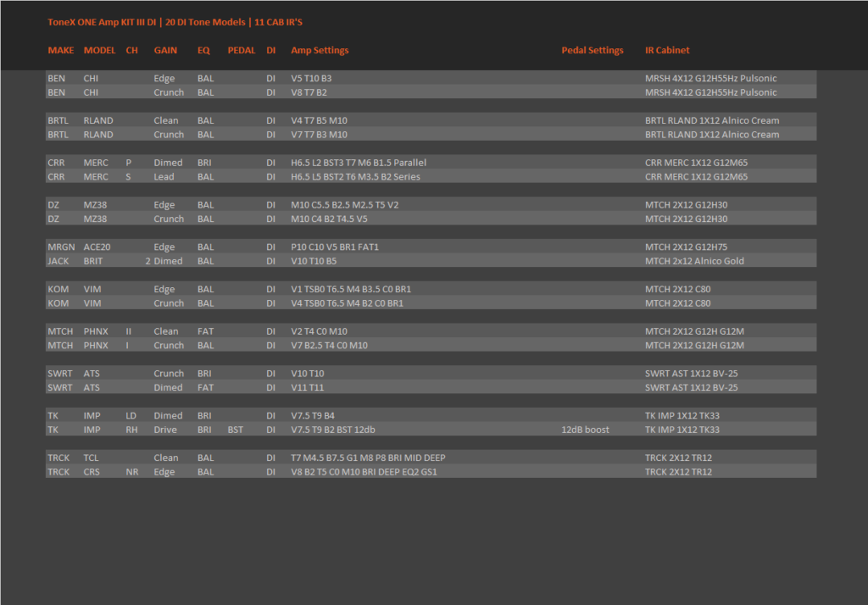Click the S channel cell in CRR row
Image resolution: width=868 pixels, height=605 pixels.
129,177
